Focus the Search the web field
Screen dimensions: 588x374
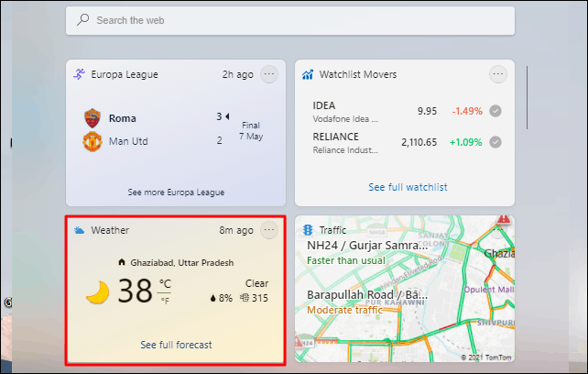pyautogui.click(x=289, y=20)
